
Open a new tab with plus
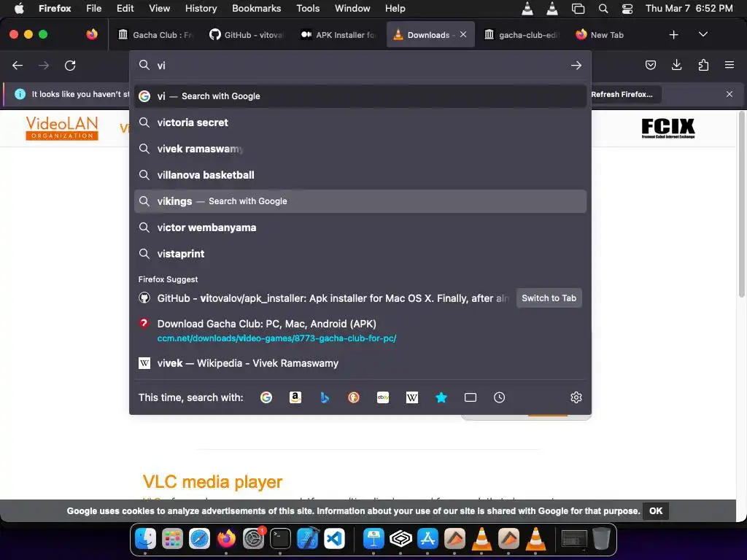click(x=673, y=35)
